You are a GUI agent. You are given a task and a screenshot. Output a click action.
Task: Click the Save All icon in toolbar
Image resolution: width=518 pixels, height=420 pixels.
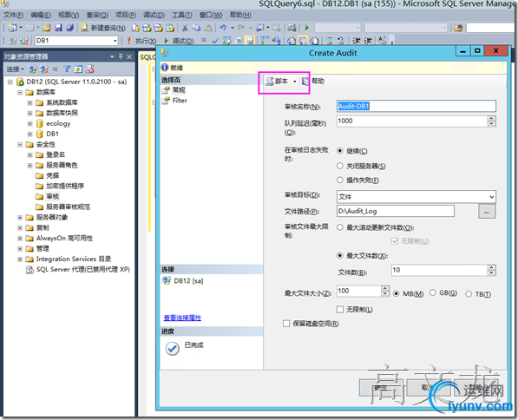pyautogui.click(x=69, y=28)
